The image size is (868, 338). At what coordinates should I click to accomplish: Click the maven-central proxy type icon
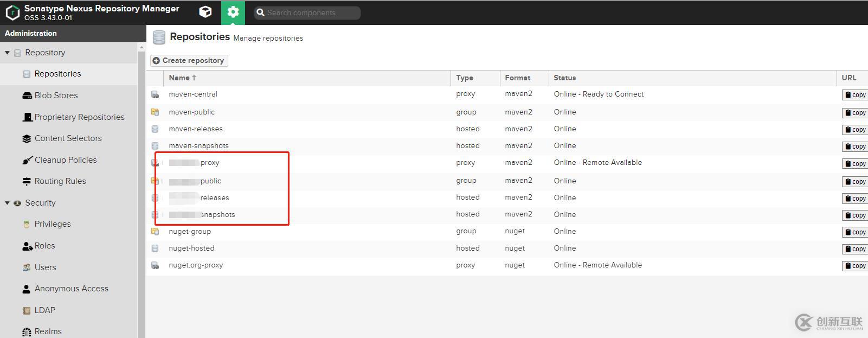coord(155,94)
